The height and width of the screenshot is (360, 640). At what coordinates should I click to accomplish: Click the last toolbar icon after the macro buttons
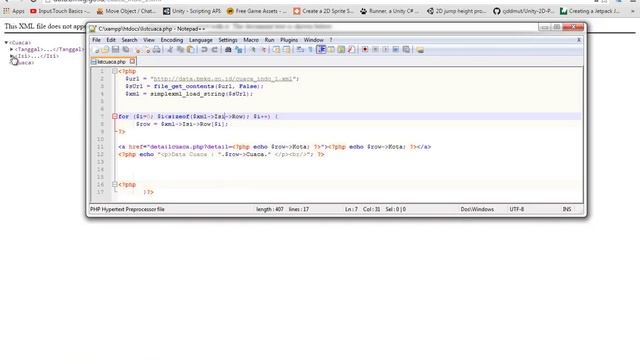420,50
